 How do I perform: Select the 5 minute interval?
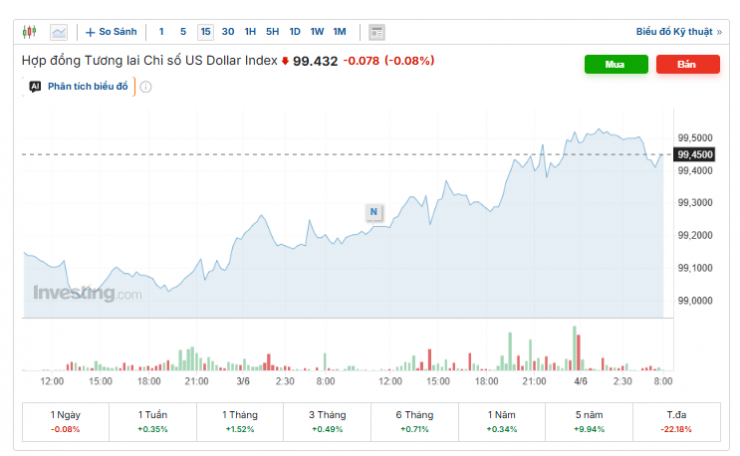(183, 32)
